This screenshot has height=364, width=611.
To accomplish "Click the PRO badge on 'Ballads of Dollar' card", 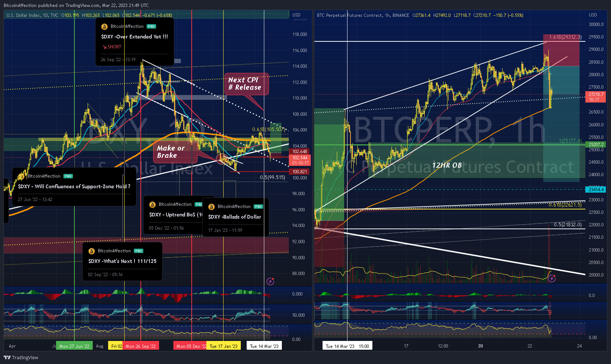I will point(258,207).
